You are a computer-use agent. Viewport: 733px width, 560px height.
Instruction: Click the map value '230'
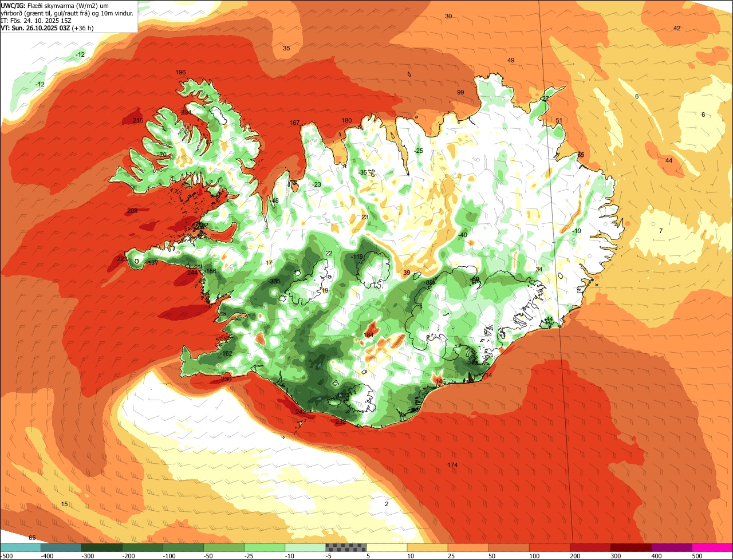(x=226, y=379)
